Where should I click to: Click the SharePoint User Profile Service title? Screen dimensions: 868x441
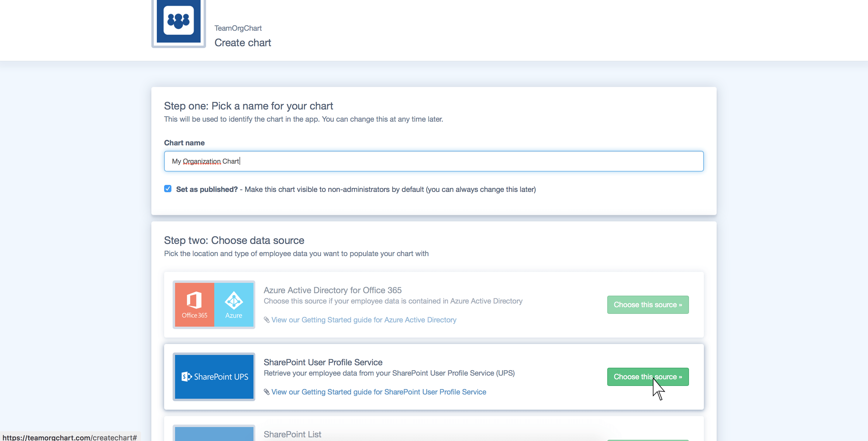(323, 362)
